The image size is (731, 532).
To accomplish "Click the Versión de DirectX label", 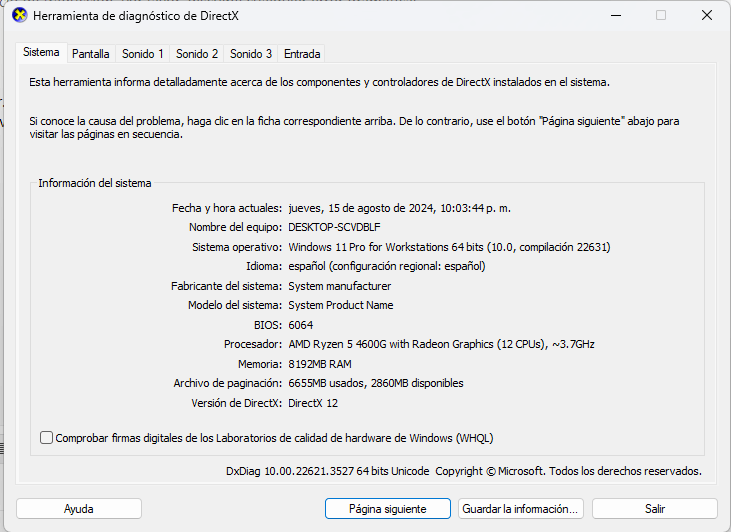I will pos(237,403).
